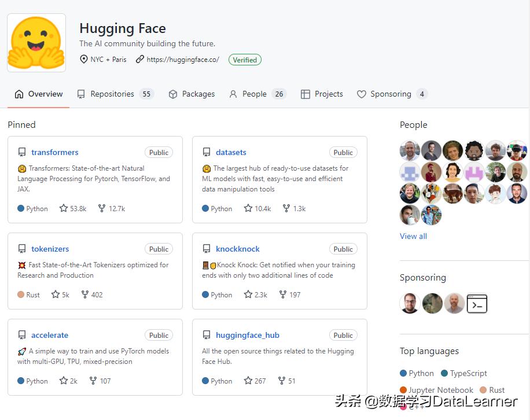
Task: Click the repository book icon beside transformers
Action: tap(22, 152)
